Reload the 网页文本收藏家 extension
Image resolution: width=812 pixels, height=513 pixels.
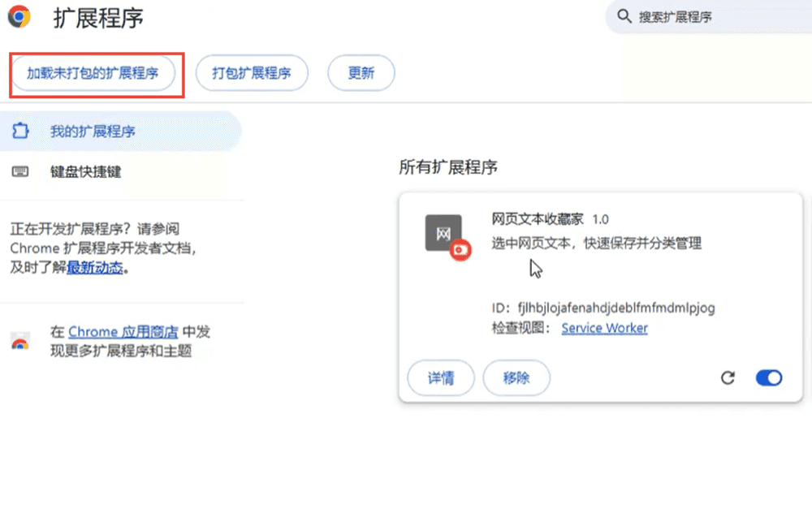(x=728, y=377)
